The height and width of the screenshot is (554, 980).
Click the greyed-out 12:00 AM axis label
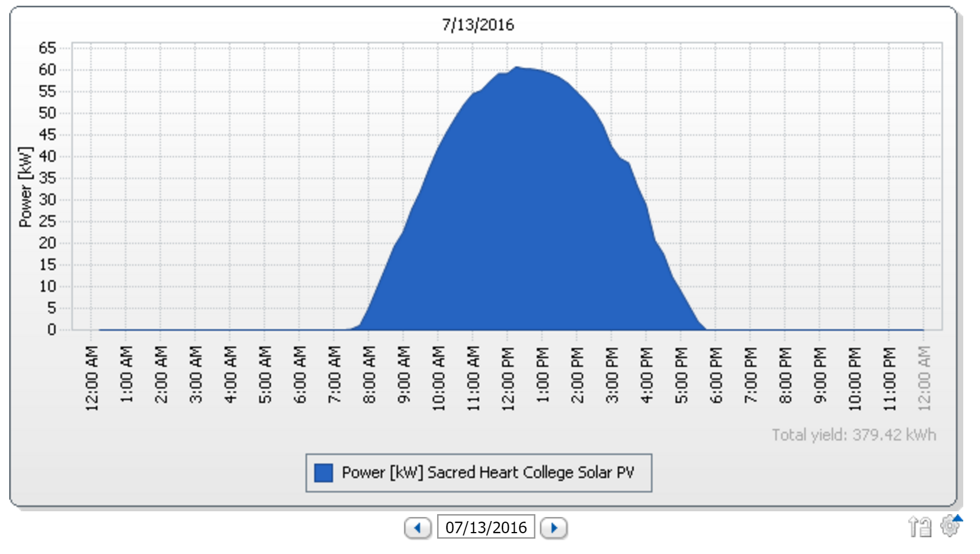tap(924, 378)
